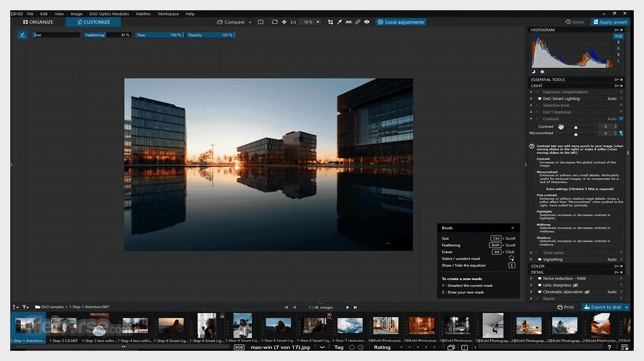Open the sort options icon in filmstrip
This screenshot has height=361, width=644.
click(16, 307)
